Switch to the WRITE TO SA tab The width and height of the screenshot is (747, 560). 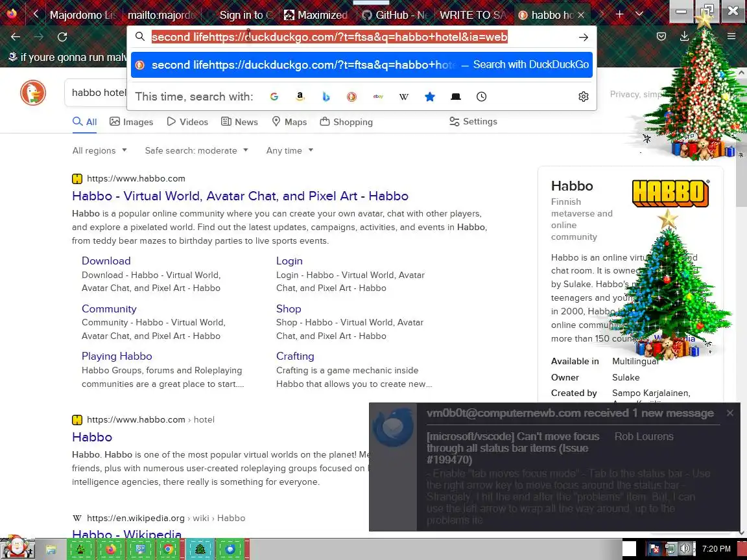tap(473, 16)
